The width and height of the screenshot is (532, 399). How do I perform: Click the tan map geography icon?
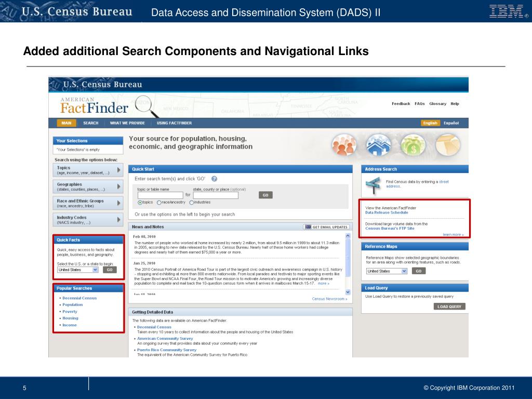pyautogui.click(x=448, y=145)
